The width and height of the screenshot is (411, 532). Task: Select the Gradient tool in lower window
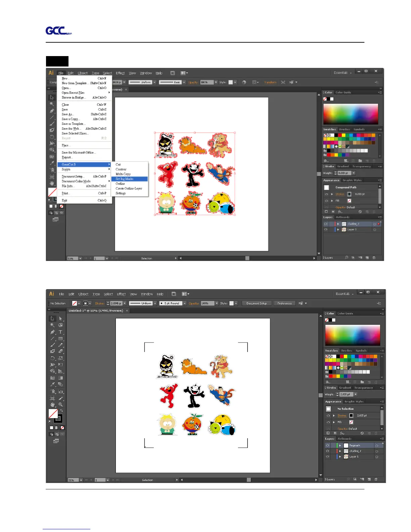[x=60, y=378]
